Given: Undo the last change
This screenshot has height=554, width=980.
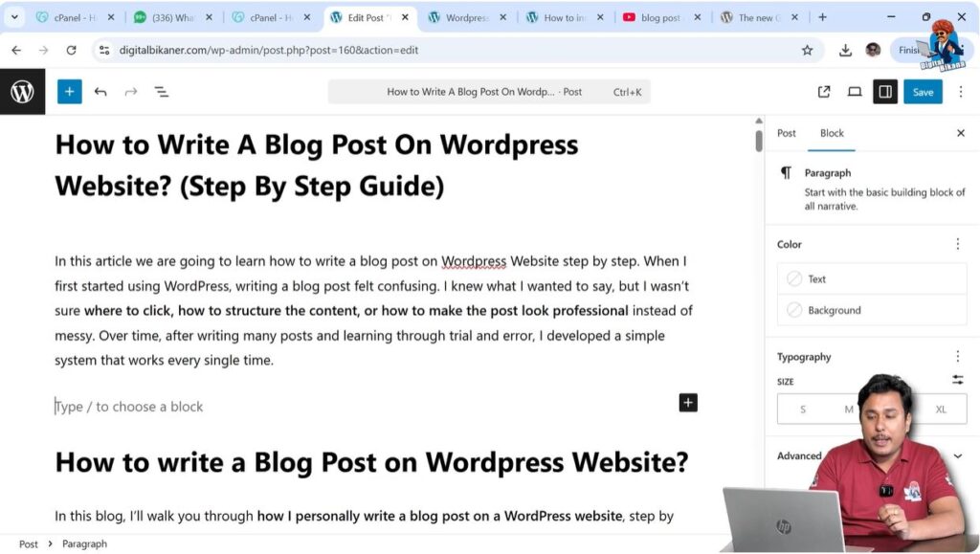Looking at the screenshot, I should click(101, 91).
